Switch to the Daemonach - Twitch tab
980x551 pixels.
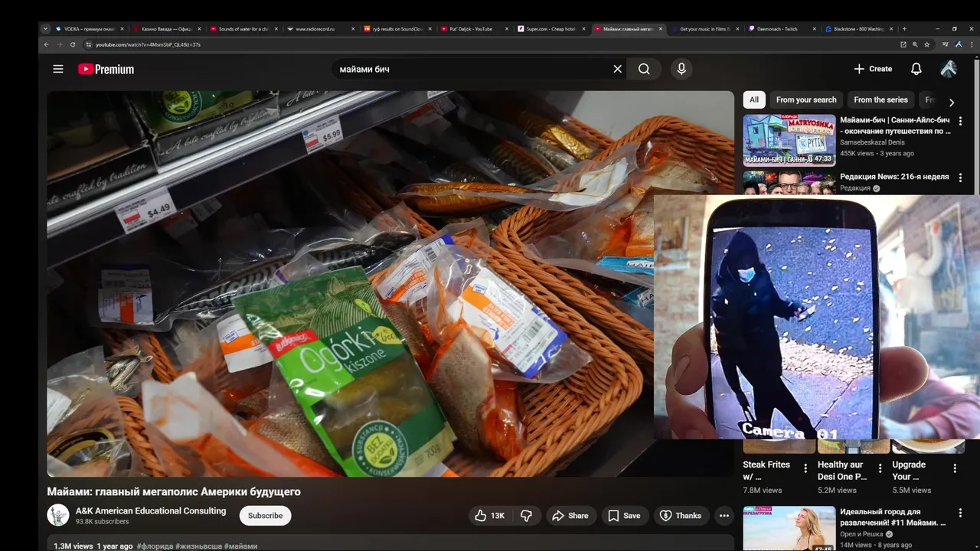click(782, 29)
